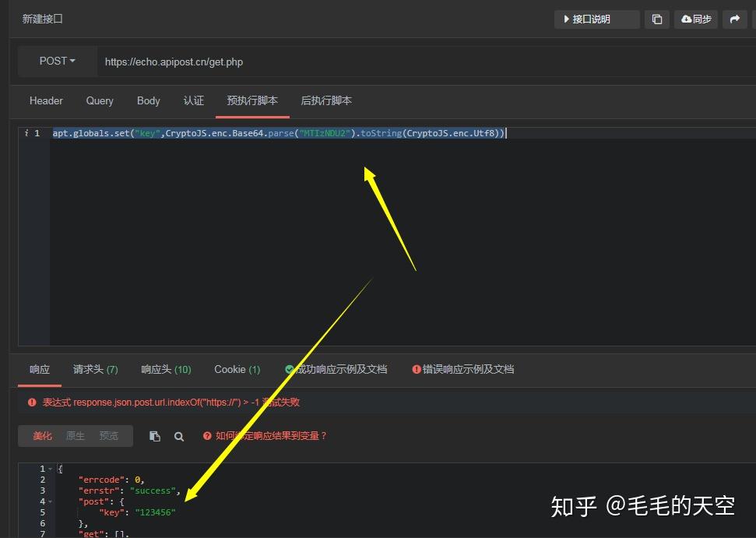Image resolution: width=756 pixels, height=538 pixels.
Task: Click the cloud 同步 sync button
Action: point(696,19)
